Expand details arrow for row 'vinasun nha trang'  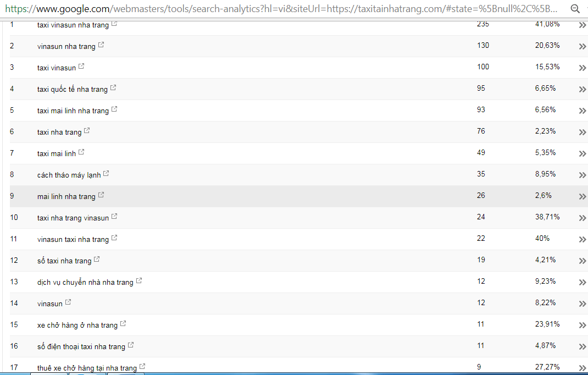pyautogui.click(x=582, y=47)
